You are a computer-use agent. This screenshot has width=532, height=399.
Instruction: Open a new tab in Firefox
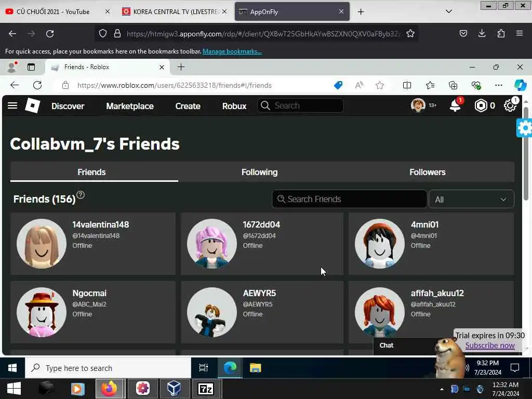(x=361, y=12)
